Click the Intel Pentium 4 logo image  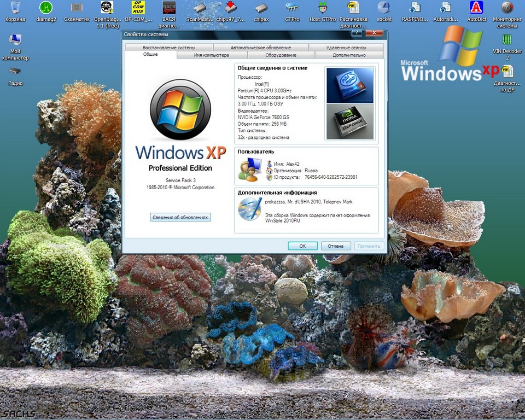click(x=350, y=85)
